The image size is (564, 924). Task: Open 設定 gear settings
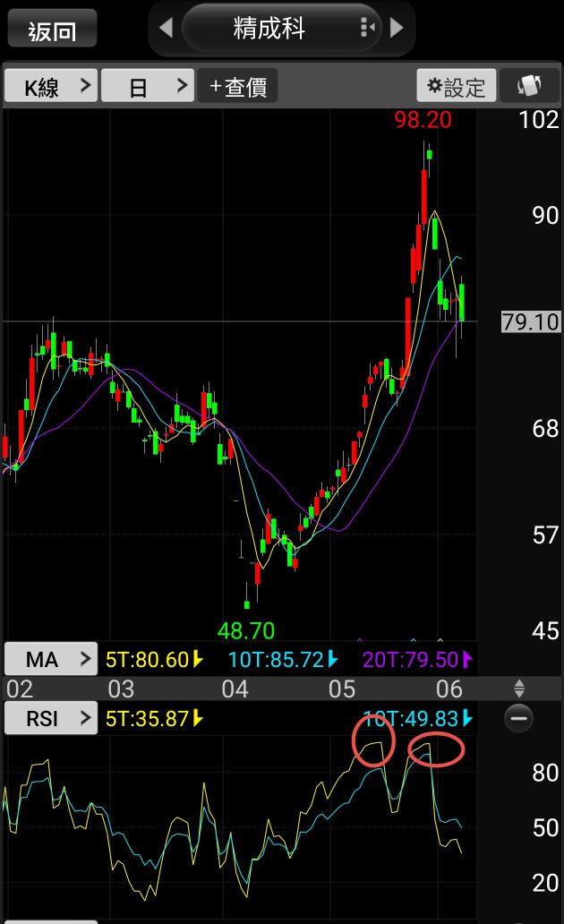[457, 86]
